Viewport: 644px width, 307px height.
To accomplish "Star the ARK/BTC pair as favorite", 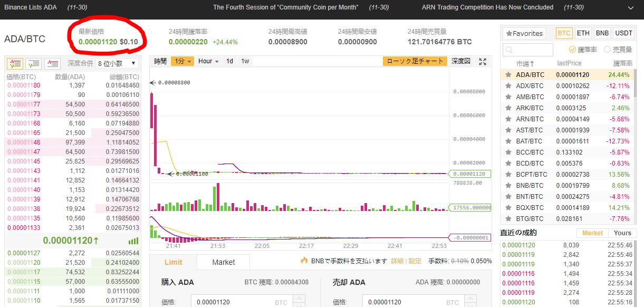I will [x=508, y=108].
